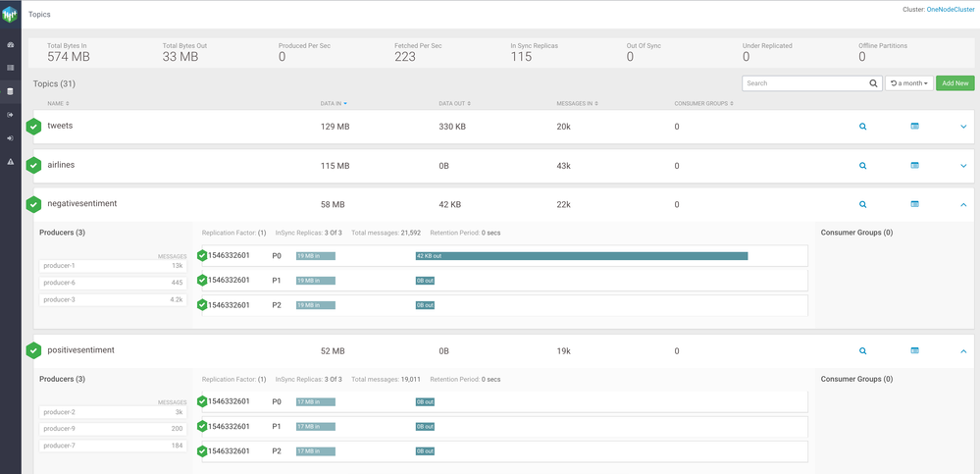Open the dashboard gauge icon in sidebar
The width and height of the screenshot is (980, 474).
point(11,45)
